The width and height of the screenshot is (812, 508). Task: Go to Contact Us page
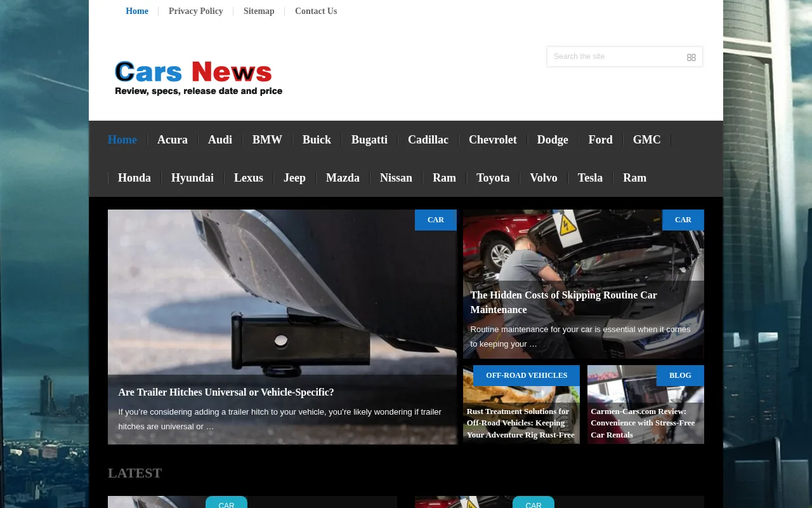click(316, 11)
